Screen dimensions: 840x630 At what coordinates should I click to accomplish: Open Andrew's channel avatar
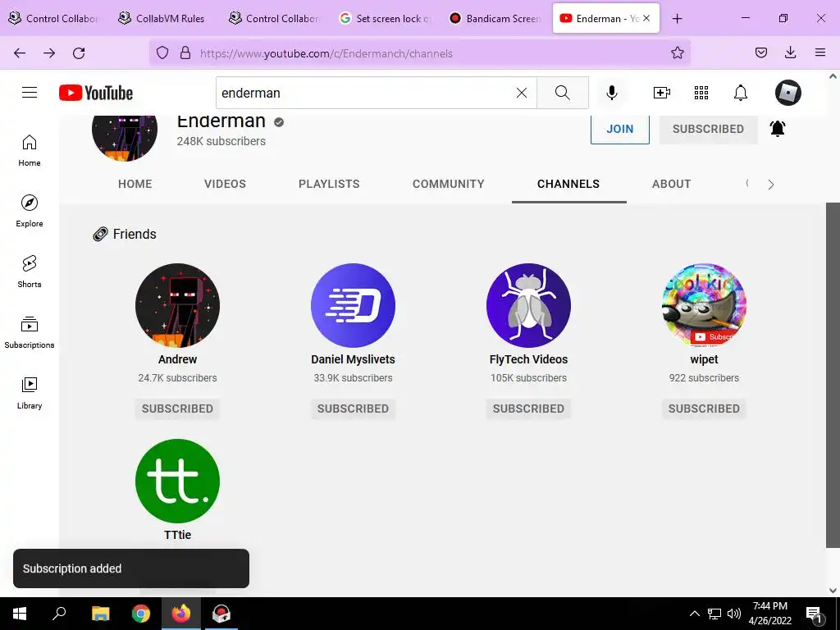(x=177, y=305)
